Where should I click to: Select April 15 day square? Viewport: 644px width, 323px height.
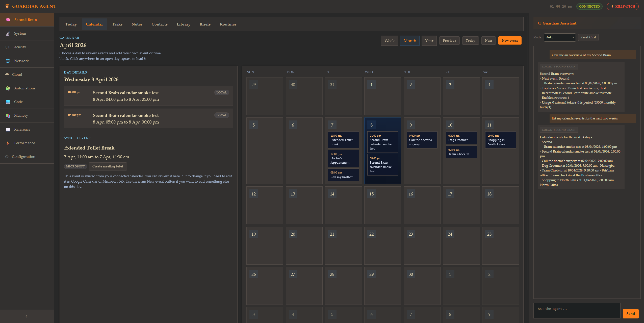point(382,205)
